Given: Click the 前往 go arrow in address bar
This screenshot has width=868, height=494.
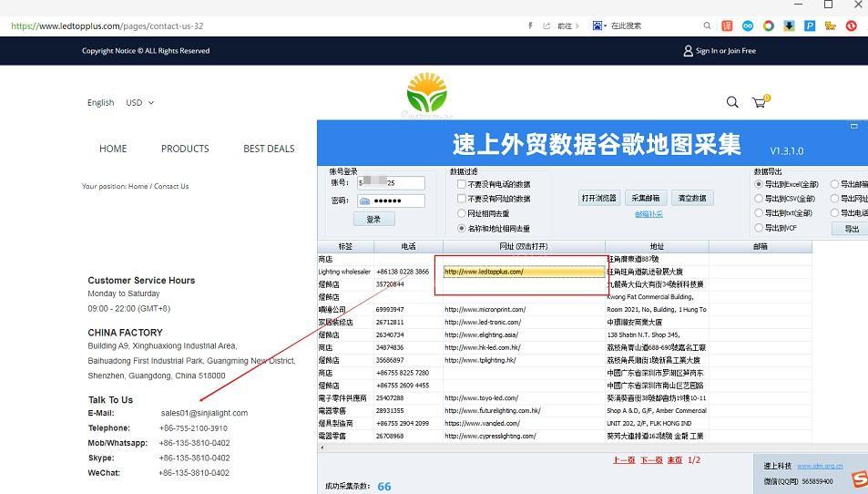Looking at the screenshot, I should (x=568, y=26).
